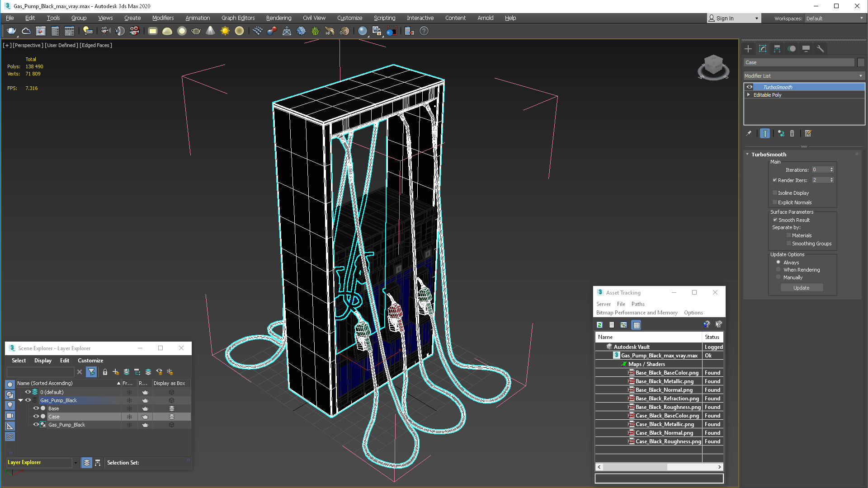Viewport: 868px width, 488px height.
Task: Click the help question mark toolbar icon
Action: tap(424, 31)
